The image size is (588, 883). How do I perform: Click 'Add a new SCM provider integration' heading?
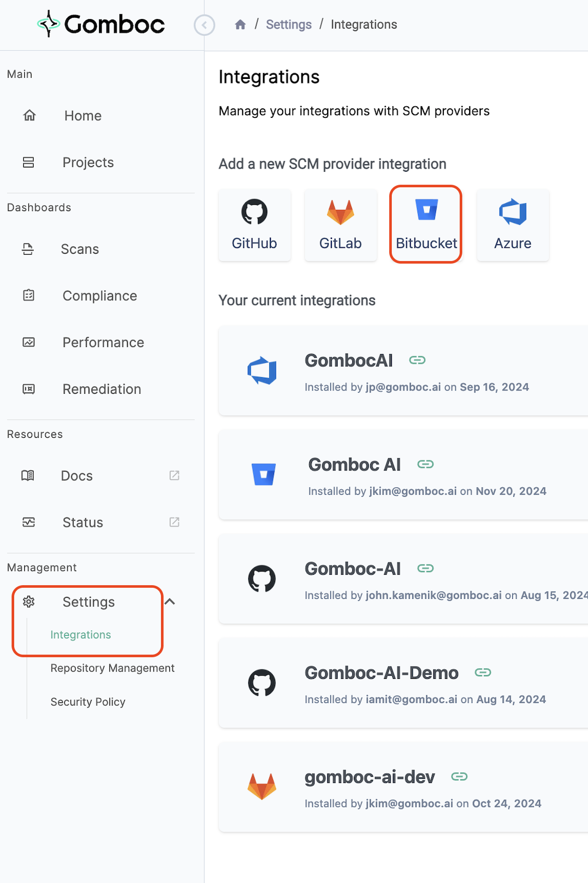(332, 164)
